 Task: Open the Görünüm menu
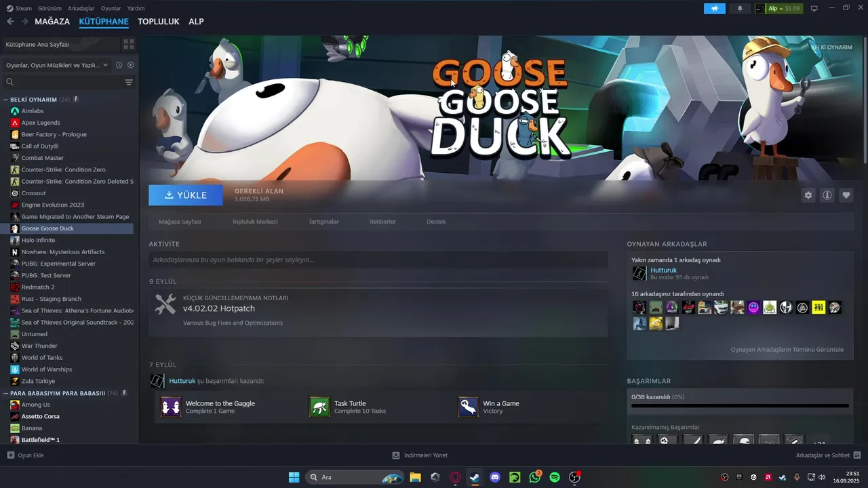click(x=50, y=8)
